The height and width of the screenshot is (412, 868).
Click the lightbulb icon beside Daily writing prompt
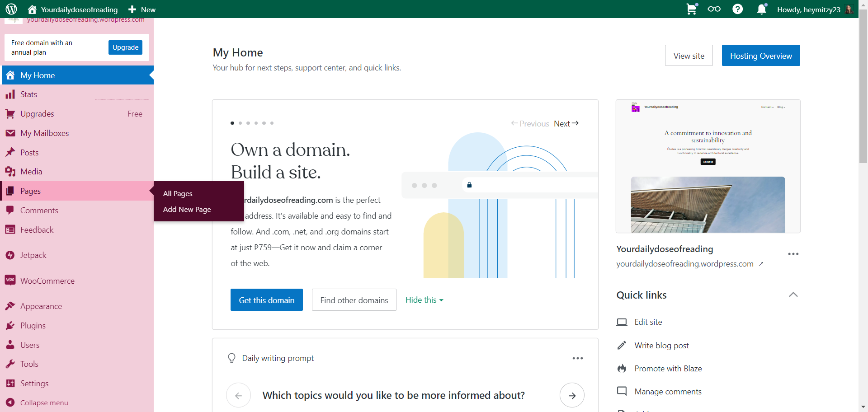click(x=232, y=358)
